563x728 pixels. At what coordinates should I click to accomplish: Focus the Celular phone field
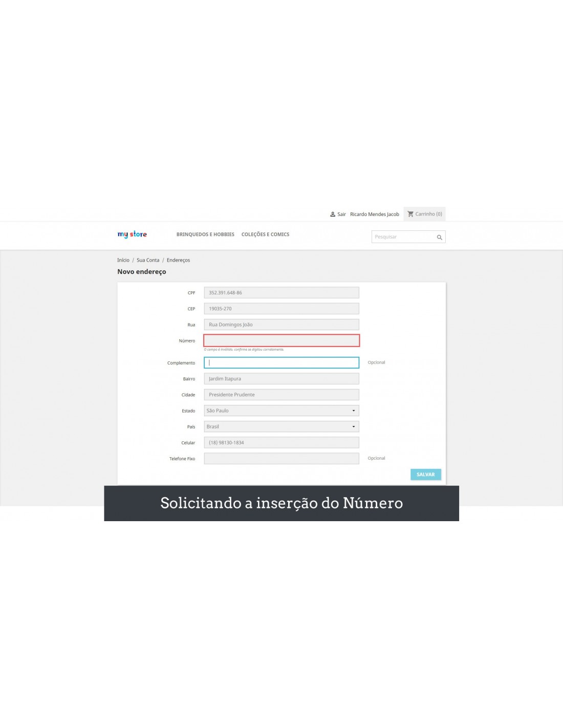tap(281, 442)
